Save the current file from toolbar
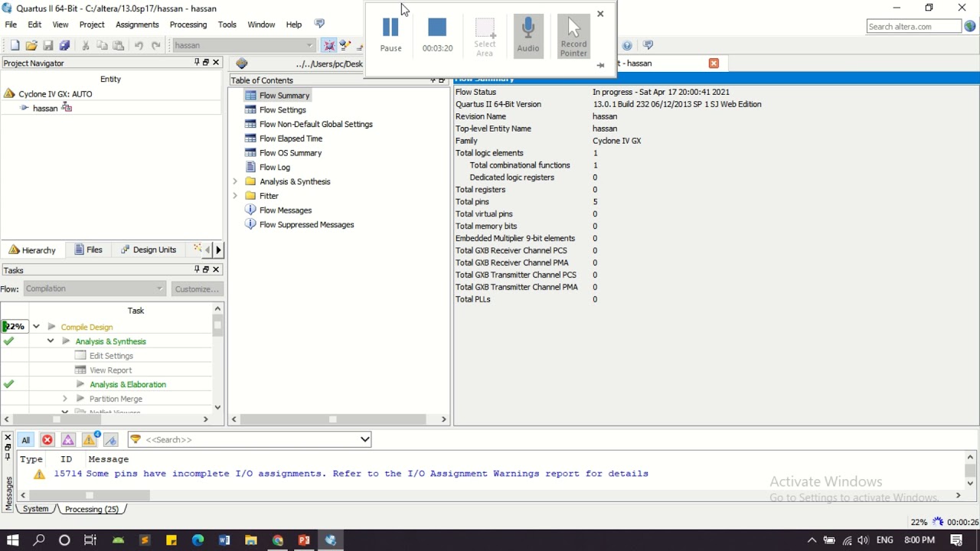The width and height of the screenshot is (980, 551). pyautogui.click(x=48, y=45)
